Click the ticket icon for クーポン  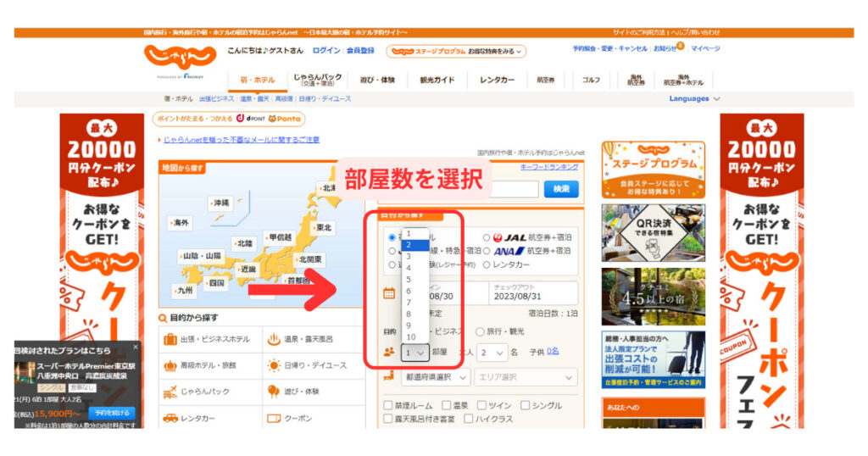(274, 419)
